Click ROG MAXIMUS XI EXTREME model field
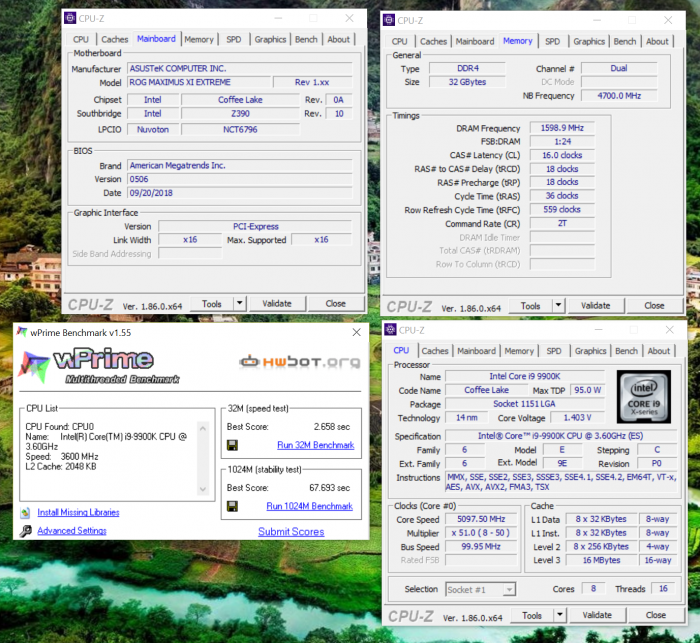This screenshot has height=643, width=700. pos(199,82)
